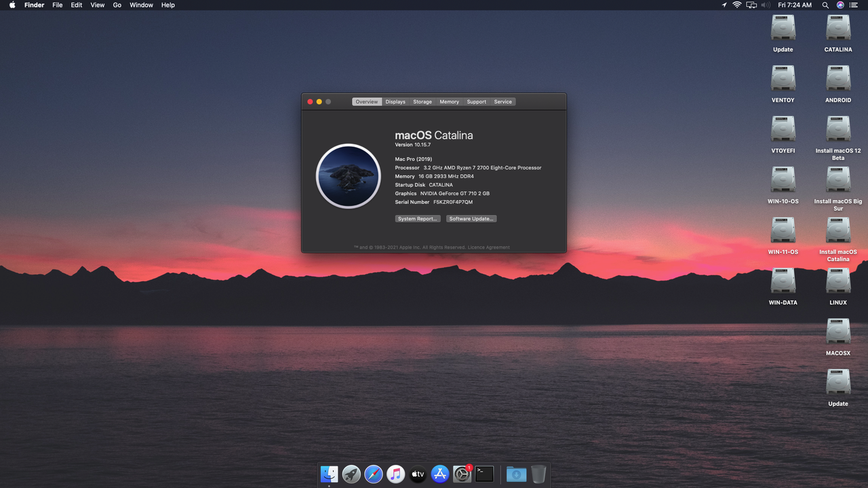This screenshot has height=488, width=868.
Task: Click the System Report button
Action: coord(417,218)
